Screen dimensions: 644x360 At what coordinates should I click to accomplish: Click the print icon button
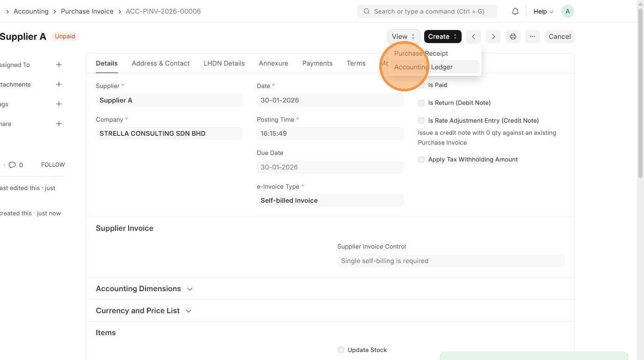(x=513, y=37)
